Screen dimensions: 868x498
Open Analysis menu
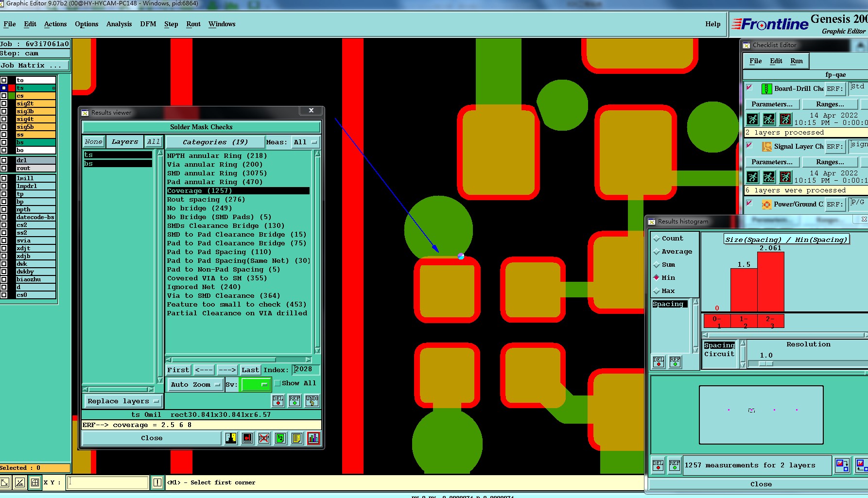click(x=119, y=24)
